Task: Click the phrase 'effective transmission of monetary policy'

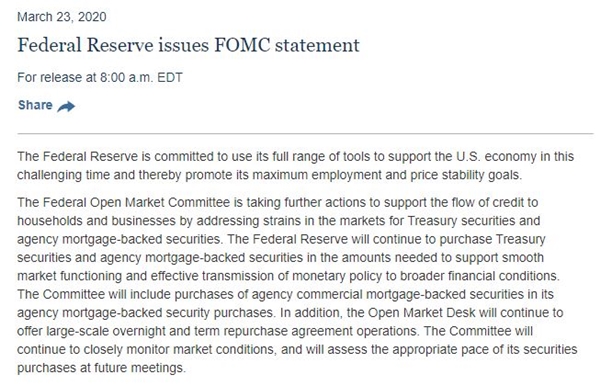Action: point(266,276)
